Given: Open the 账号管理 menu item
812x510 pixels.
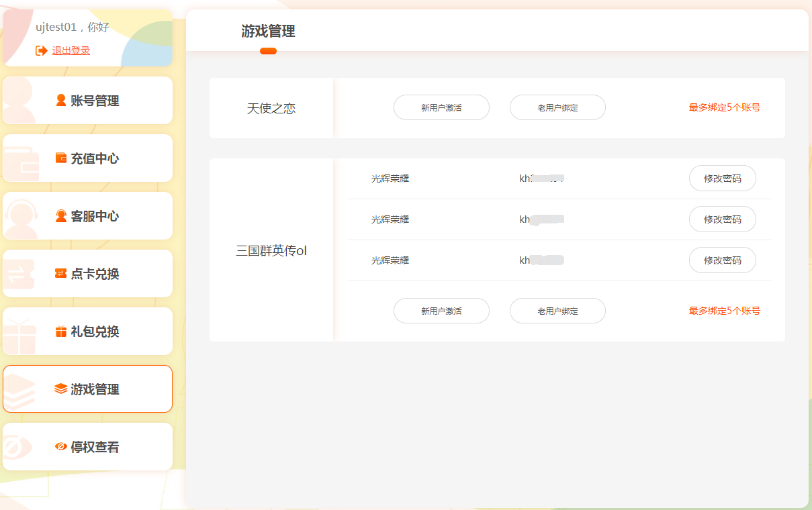Looking at the screenshot, I should point(94,101).
